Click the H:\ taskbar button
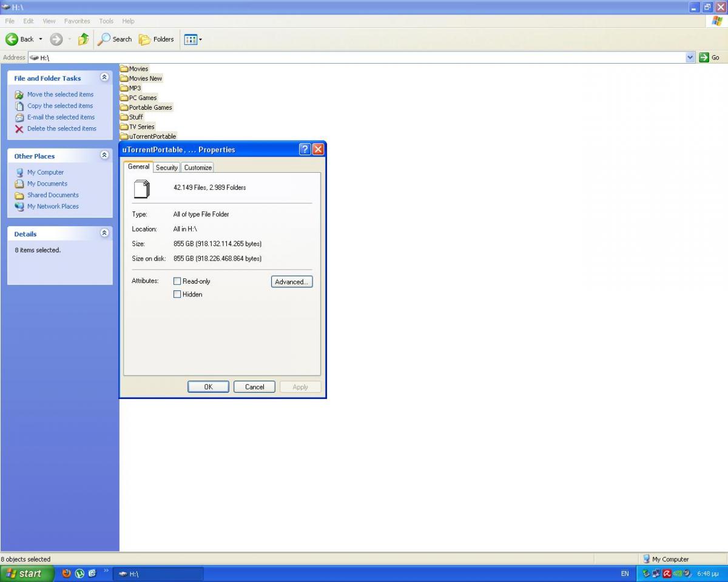 pos(158,574)
